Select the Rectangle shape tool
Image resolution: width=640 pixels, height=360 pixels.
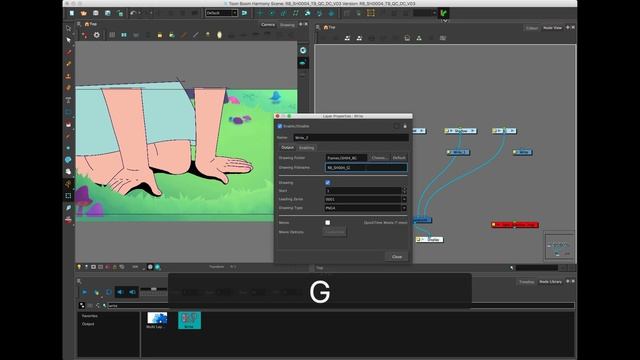(x=68, y=112)
